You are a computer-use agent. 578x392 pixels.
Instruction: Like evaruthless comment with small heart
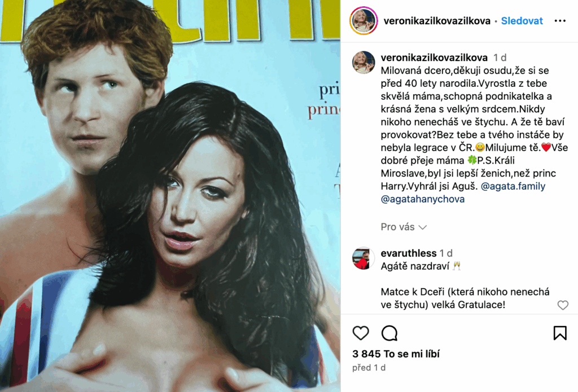click(563, 305)
